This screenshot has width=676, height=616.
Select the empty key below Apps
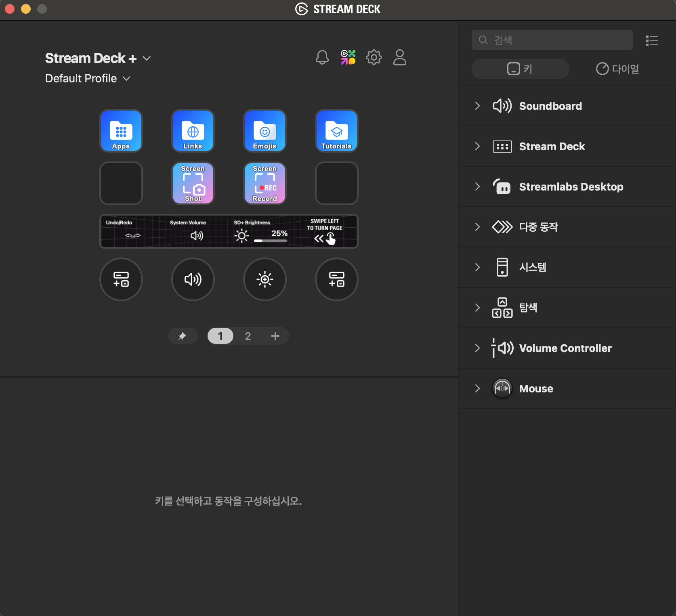tap(121, 183)
